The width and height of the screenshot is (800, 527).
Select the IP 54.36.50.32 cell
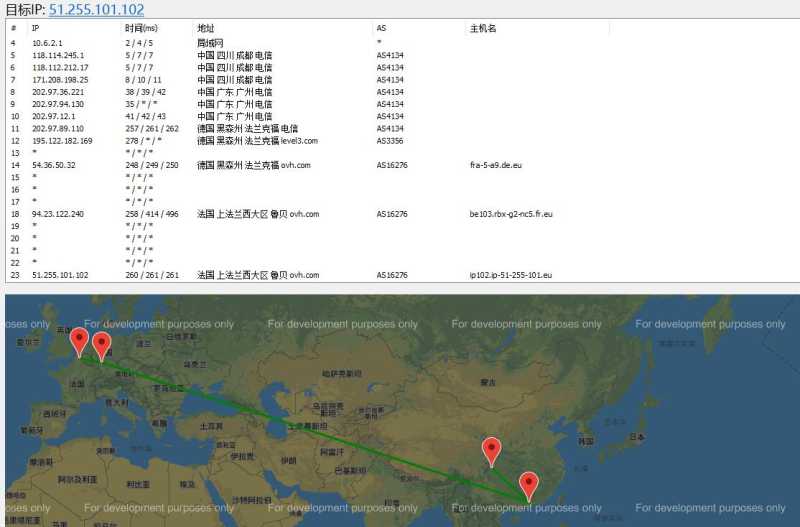(x=53, y=165)
